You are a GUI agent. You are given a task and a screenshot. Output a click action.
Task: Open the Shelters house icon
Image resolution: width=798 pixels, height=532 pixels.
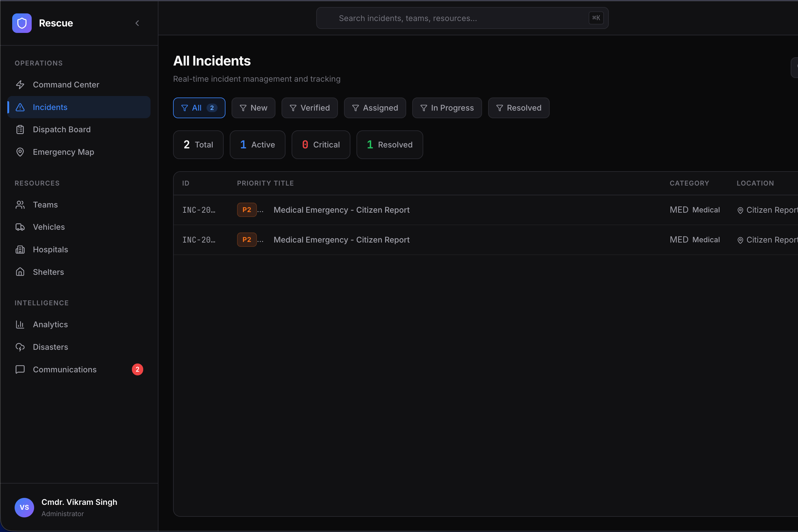20,272
